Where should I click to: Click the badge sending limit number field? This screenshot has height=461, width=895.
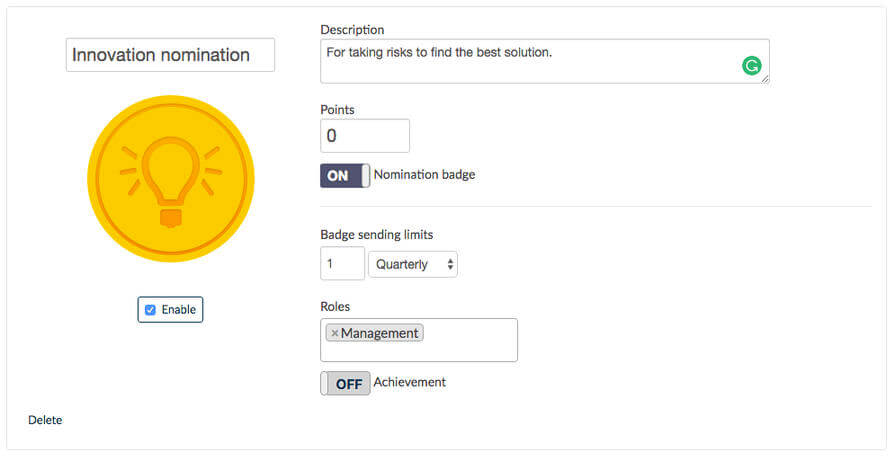[x=342, y=264]
